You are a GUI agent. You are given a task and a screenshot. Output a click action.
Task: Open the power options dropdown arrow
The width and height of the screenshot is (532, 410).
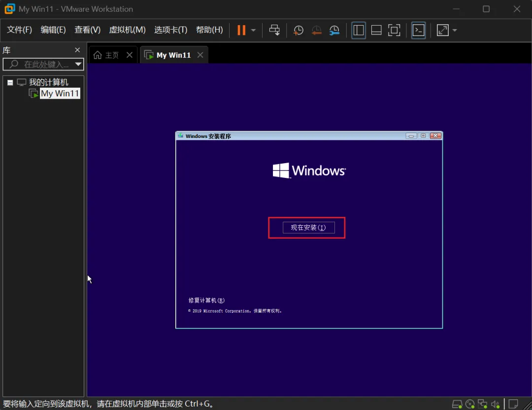[x=253, y=30]
